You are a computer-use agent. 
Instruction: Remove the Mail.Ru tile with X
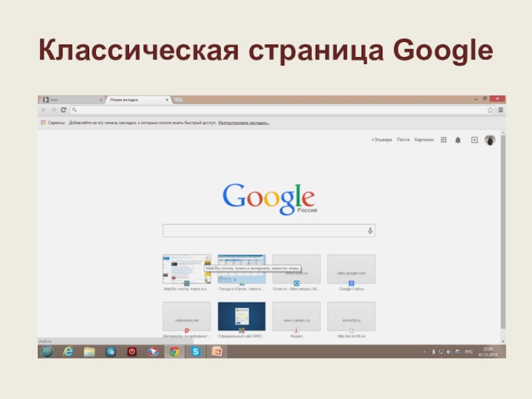pyautogui.click(x=207, y=258)
